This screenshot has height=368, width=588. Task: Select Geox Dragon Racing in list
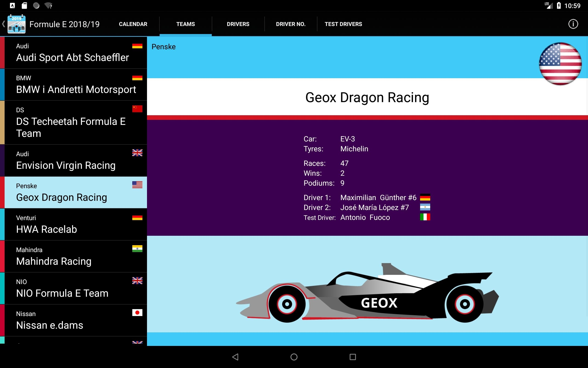pyautogui.click(x=73, y=193)
